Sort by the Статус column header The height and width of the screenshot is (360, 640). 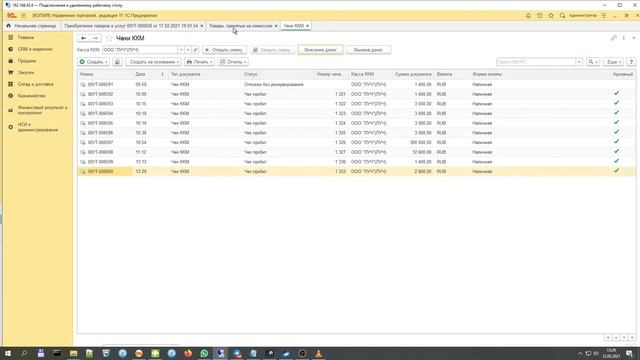tap(278, 74)
